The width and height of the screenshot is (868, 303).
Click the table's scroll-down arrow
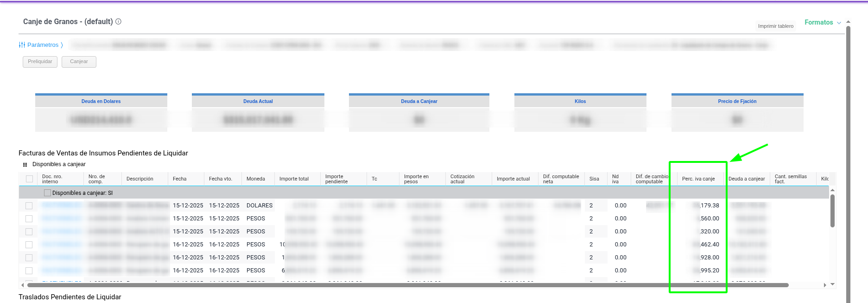click(832, 284)
